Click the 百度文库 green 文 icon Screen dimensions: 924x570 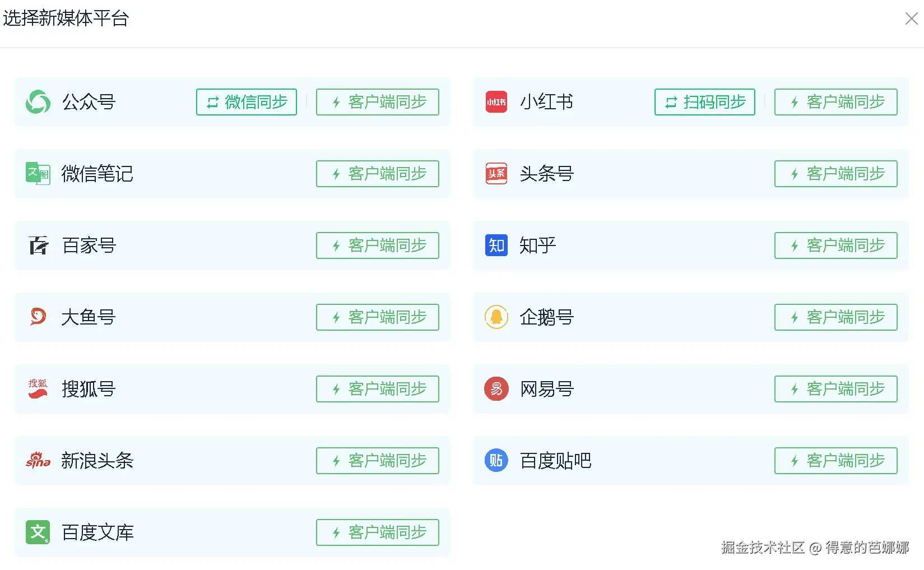click(x=38, y=532)
